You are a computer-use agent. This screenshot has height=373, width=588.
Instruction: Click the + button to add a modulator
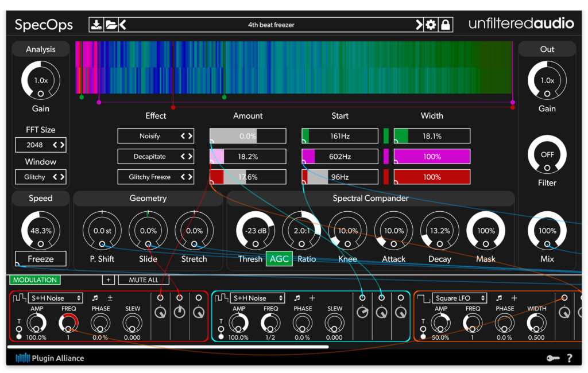click(x=108, y=280)
